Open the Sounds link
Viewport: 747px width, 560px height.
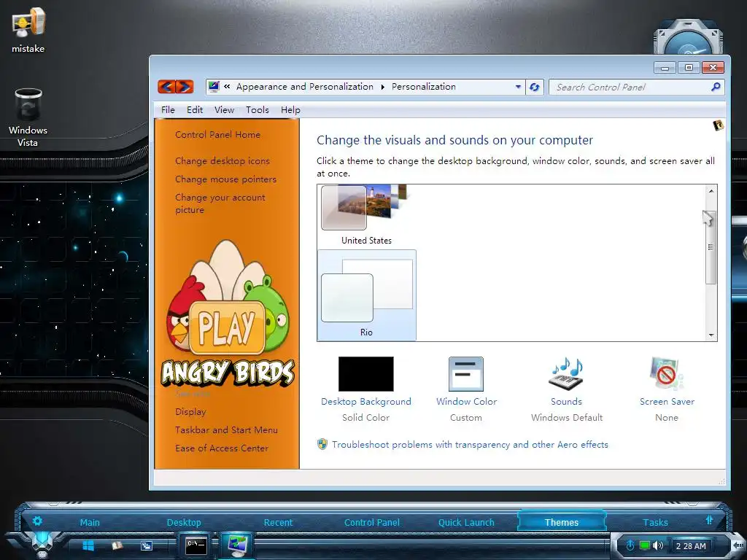coord(566,402)
